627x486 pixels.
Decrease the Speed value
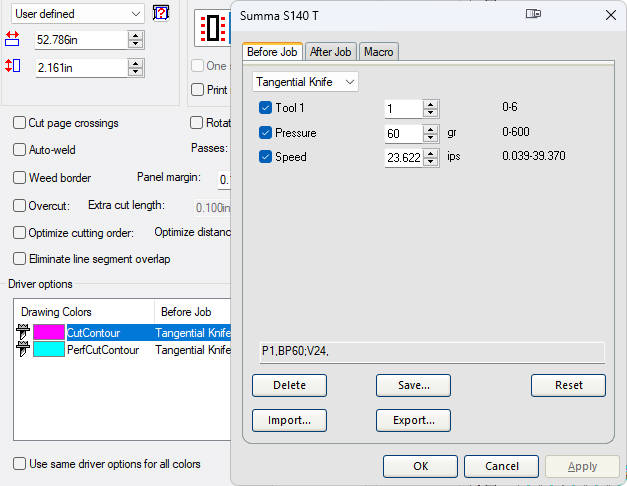pos(430,161)
